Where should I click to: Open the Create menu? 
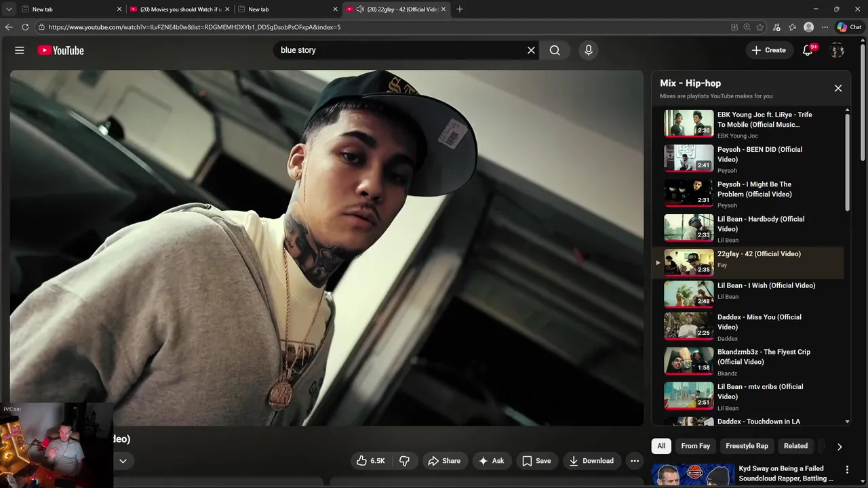[768, 50]
